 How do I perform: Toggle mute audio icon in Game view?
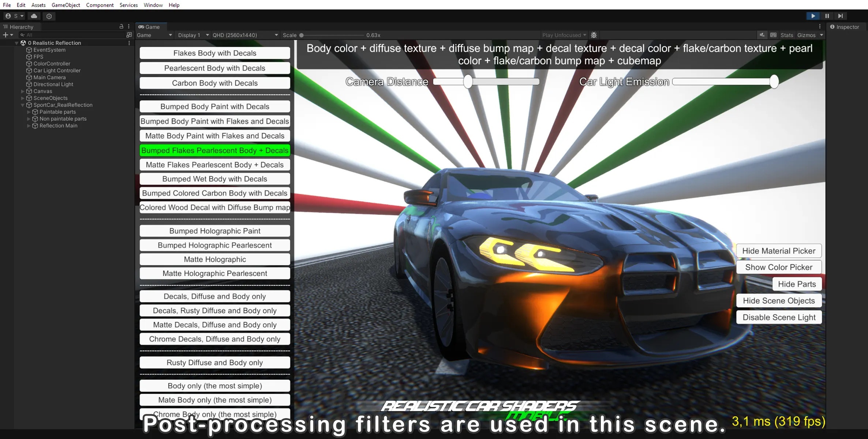[762, 35]
